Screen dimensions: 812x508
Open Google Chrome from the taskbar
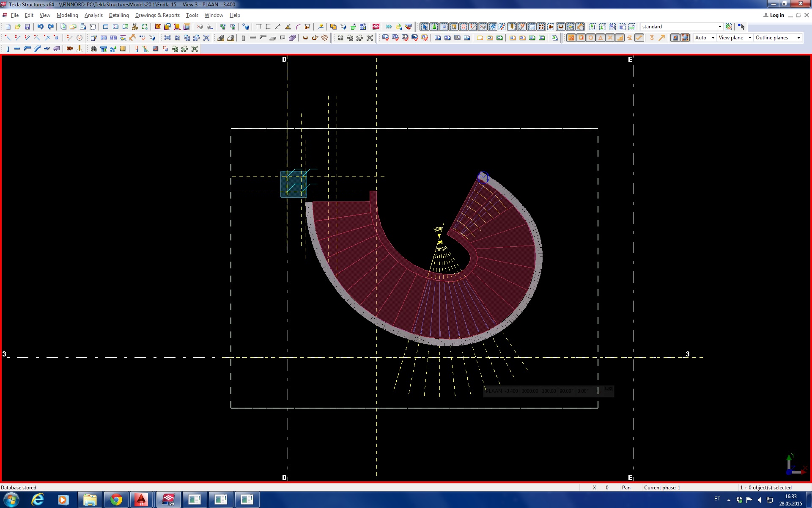(116, 500)
